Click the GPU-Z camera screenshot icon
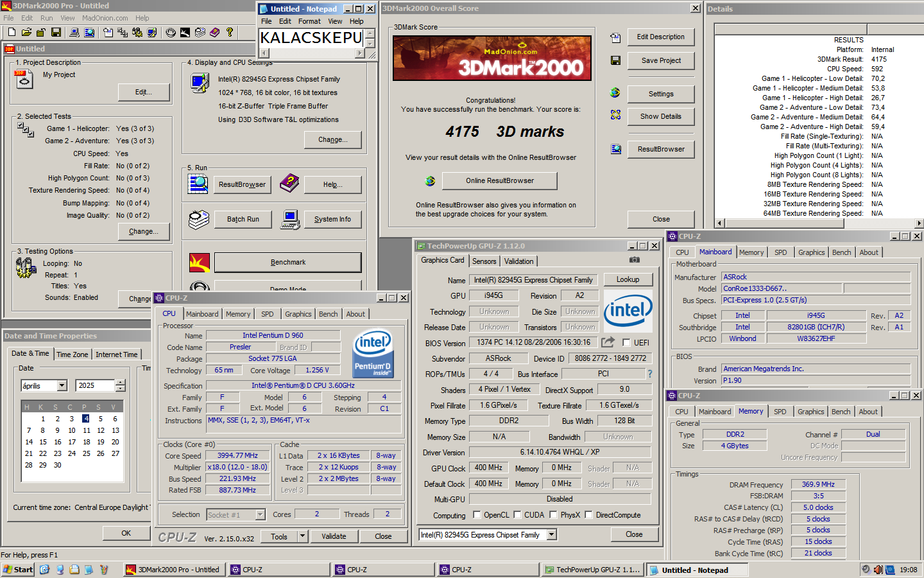This screenshot has height=578, width=924. click(634, 260)
